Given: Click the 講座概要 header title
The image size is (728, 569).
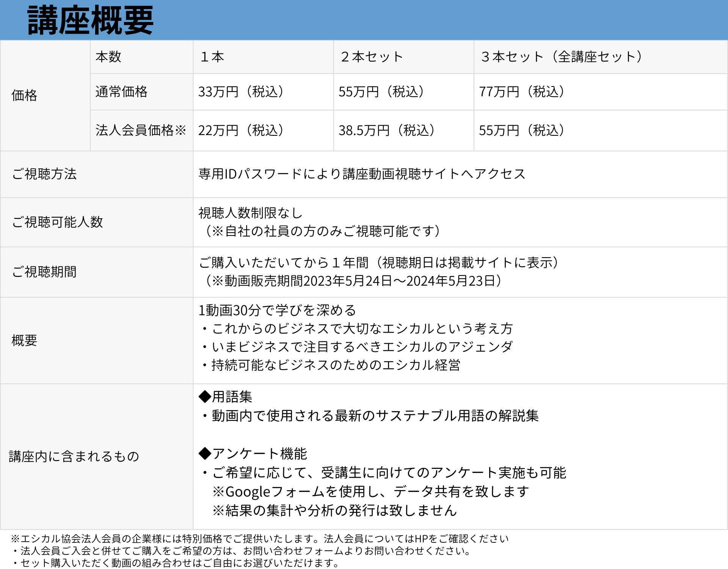Looking at the screenshot, I should tap(90, 20).
